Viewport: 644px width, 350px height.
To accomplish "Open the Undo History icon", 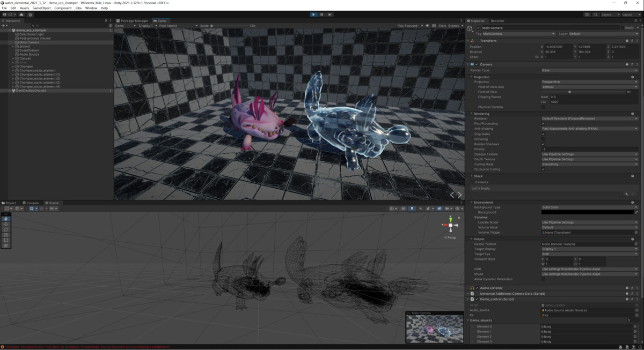I will point(587,14).
